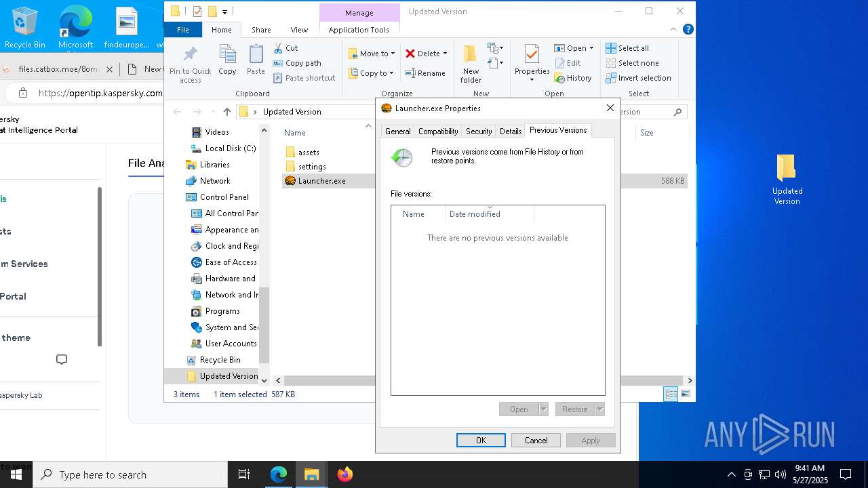Sort versions by Date modified column

click(x=490, y=214)
